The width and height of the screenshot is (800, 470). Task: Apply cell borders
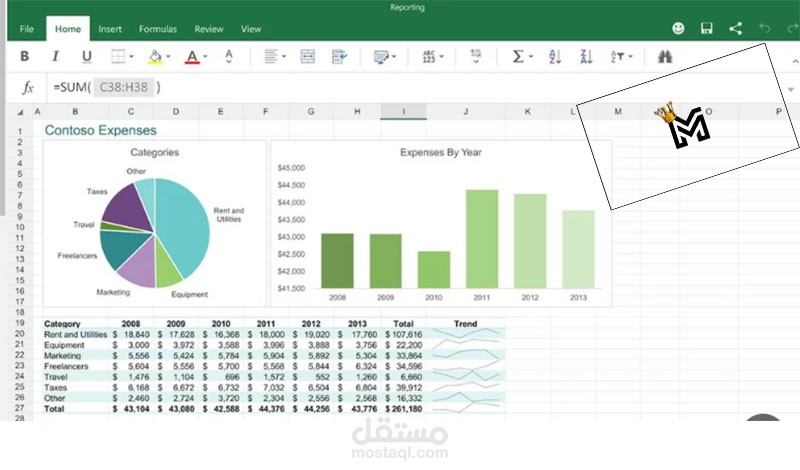118,56
